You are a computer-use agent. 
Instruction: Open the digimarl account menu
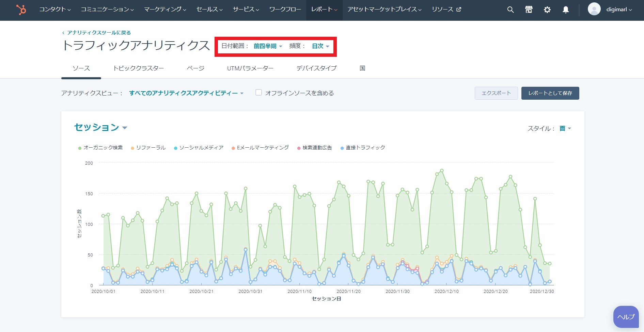tap(619, 10)
